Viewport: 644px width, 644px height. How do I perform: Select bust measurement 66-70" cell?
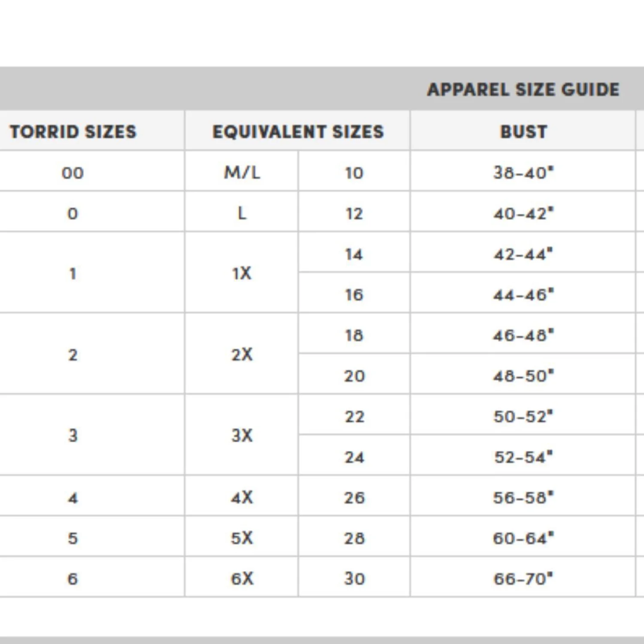(x=523, y=578)
